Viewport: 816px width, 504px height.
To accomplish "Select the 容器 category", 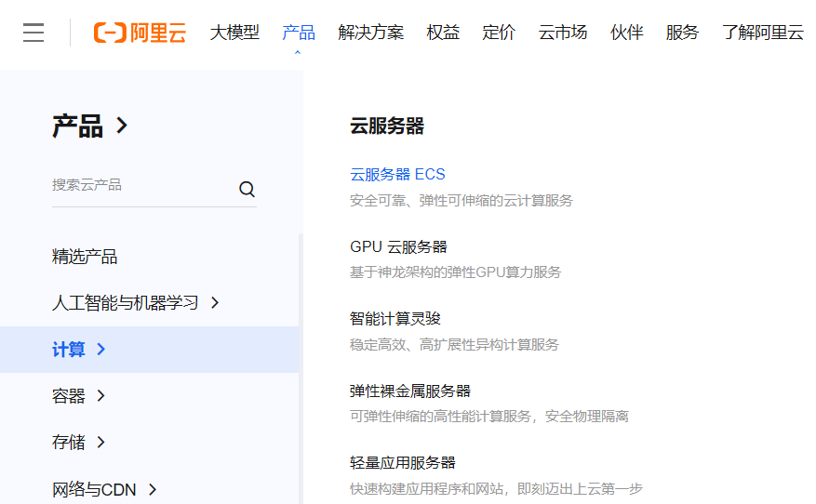I will tap(69, 396).
